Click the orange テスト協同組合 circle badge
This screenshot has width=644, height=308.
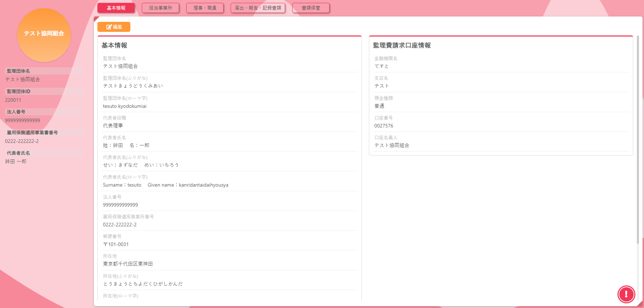[44, 35]
